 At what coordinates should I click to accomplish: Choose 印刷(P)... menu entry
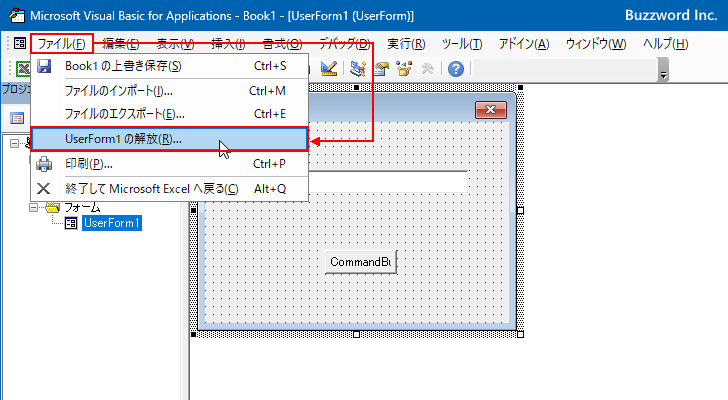[x=169, y=164]
